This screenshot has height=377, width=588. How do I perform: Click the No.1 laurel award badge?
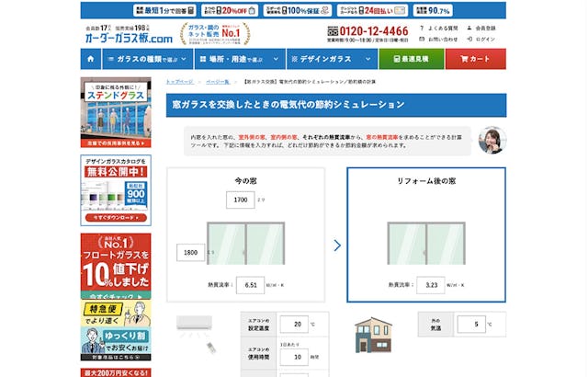click(215, 33)
